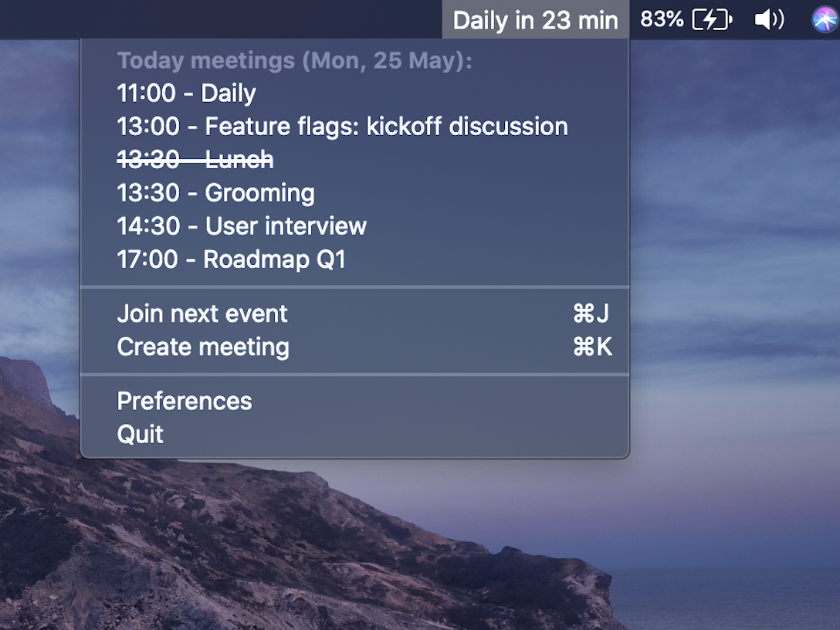The height and width of the screenshot is (630, 840).
Task: Click the ⌘K shortcut hint
Action: click(x=592, y=347)
